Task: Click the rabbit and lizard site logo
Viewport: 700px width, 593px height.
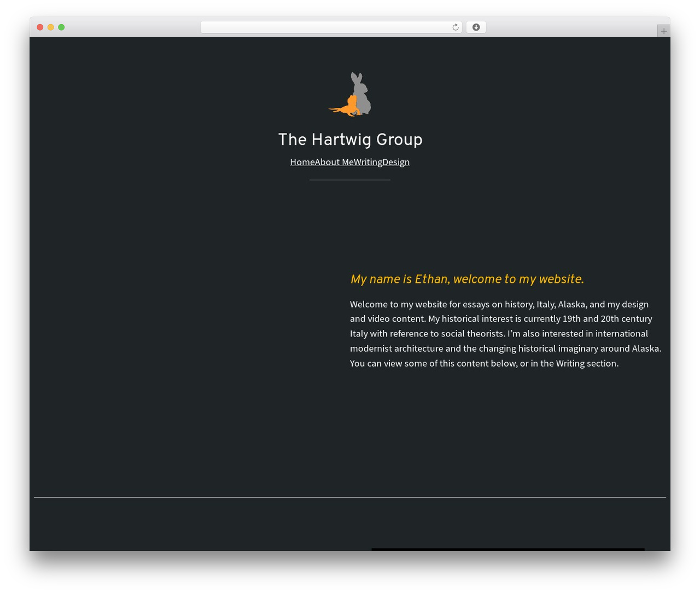Action: [350, 94]
